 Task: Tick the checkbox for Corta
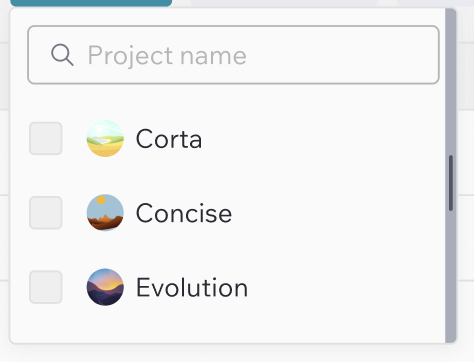46,138
